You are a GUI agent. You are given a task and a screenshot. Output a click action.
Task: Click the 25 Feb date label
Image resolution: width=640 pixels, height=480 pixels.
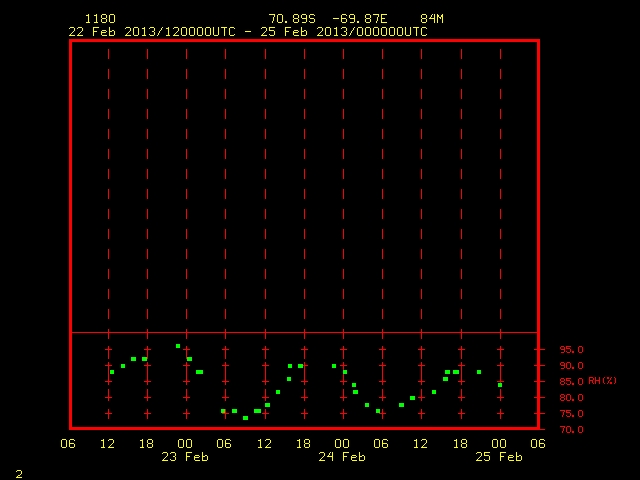click(x=499, y=457)
